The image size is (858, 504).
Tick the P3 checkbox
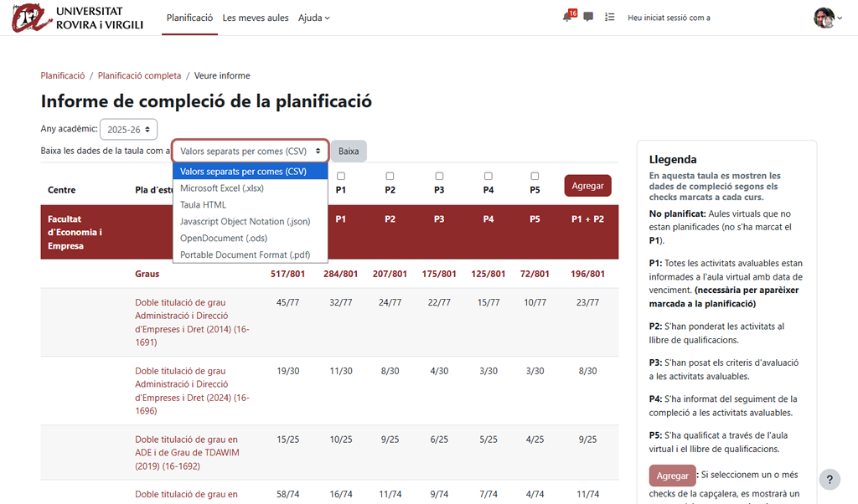click(439, 177)
